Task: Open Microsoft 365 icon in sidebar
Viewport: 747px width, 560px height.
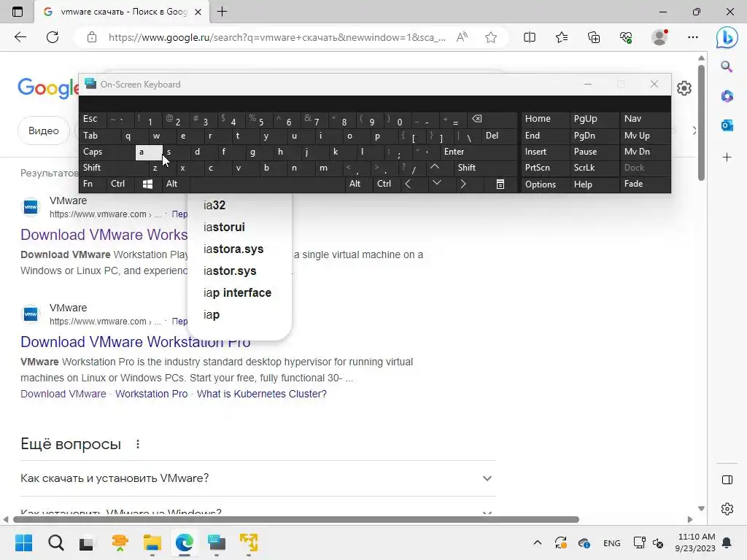Action: [x=727, y=96]
